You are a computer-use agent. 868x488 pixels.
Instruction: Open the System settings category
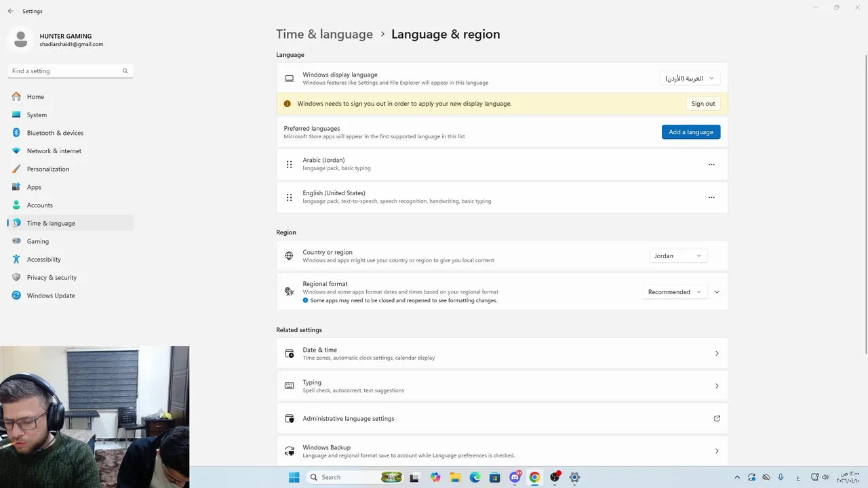71,115
